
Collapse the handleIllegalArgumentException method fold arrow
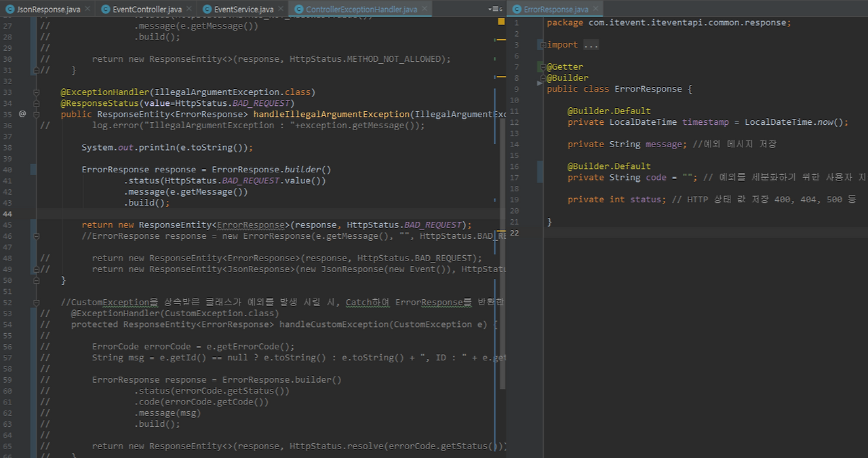(35, 113)
